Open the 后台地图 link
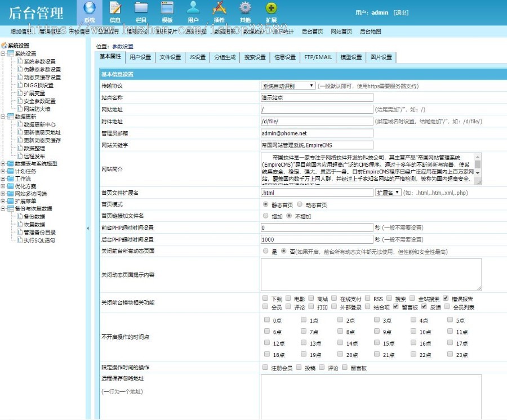The height and width of the screenshot is (420, 507). 370,32
